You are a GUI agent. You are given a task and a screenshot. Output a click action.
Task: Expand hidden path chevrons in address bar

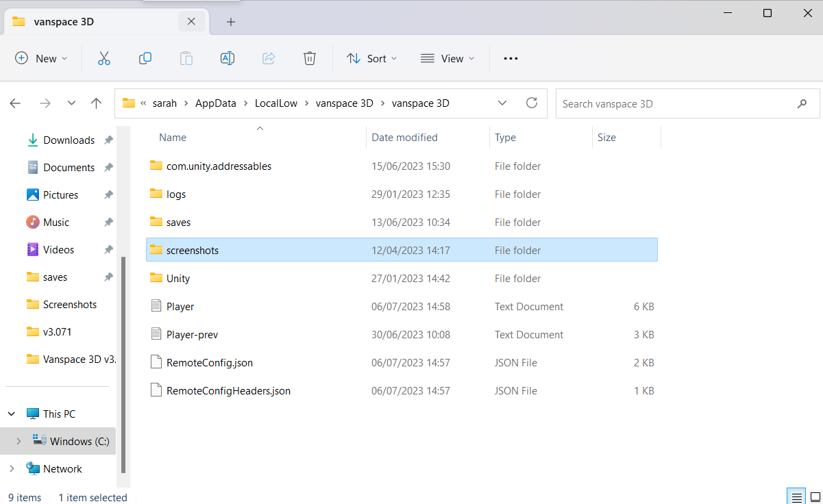click(144, 103)
